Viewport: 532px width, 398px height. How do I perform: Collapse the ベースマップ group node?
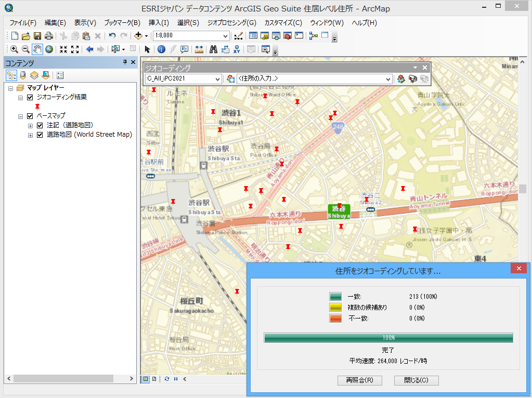tap(20, 116)
